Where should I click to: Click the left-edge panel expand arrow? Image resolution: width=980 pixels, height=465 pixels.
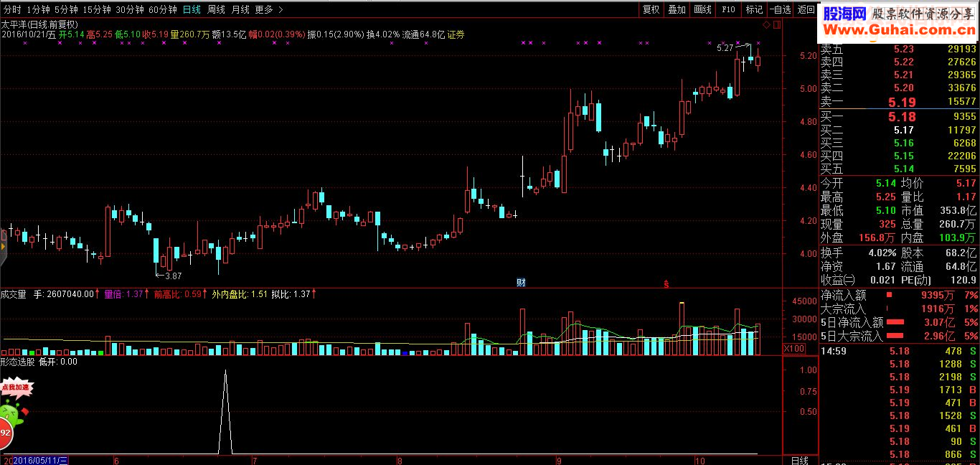coord(2,248)
